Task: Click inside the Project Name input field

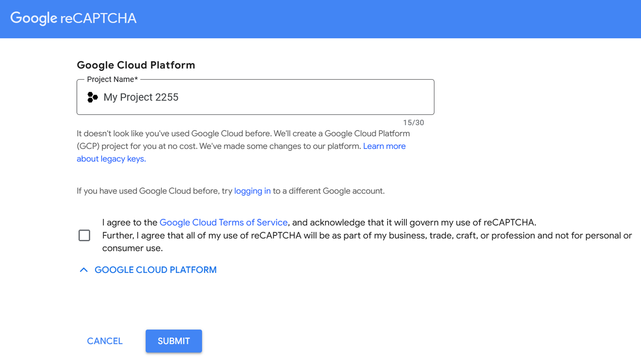Action: click(x=288, y=97)
